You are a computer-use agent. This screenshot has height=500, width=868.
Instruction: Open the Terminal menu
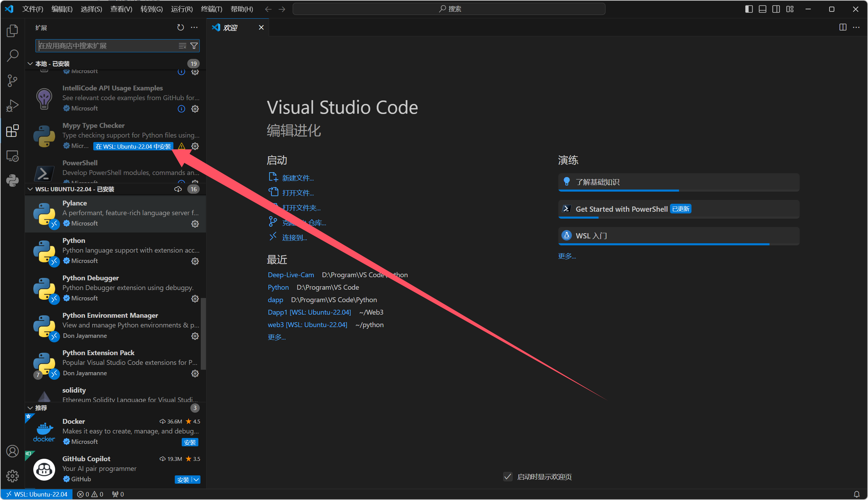click(x=212, y=9)
